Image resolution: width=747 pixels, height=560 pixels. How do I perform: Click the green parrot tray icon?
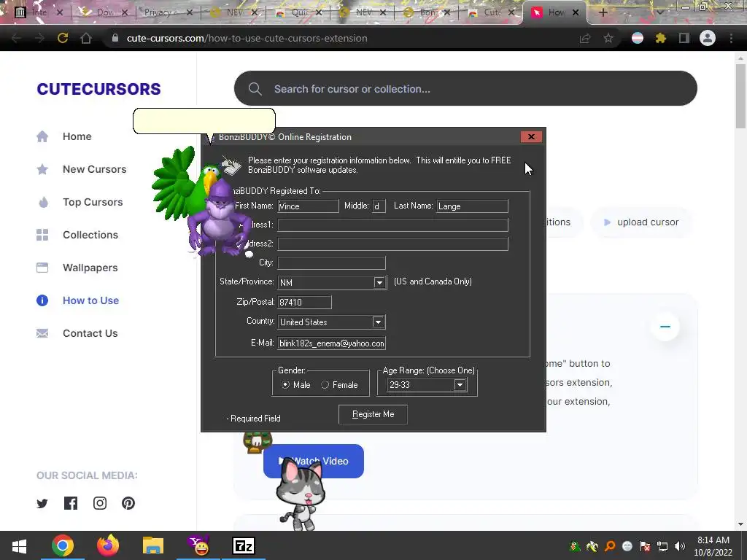tap(576, 546)
